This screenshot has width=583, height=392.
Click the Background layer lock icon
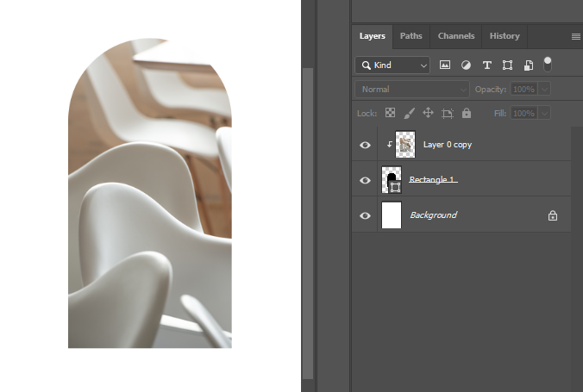(x=553, y=215)
